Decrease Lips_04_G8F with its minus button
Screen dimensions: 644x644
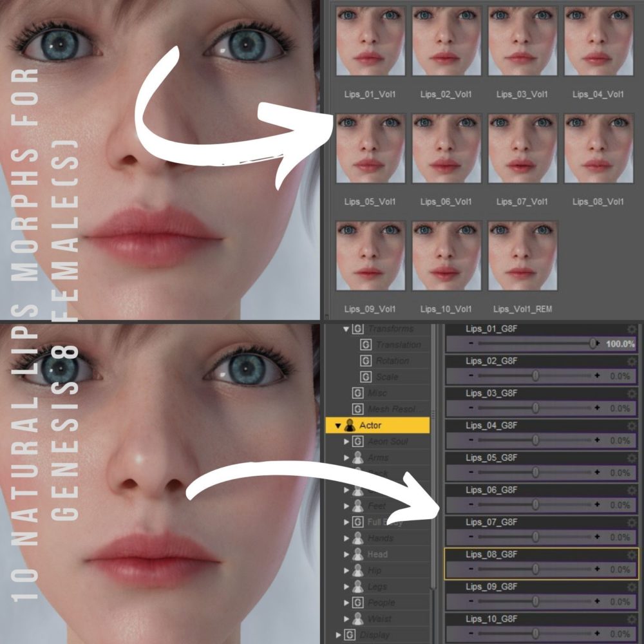(471, 440)
